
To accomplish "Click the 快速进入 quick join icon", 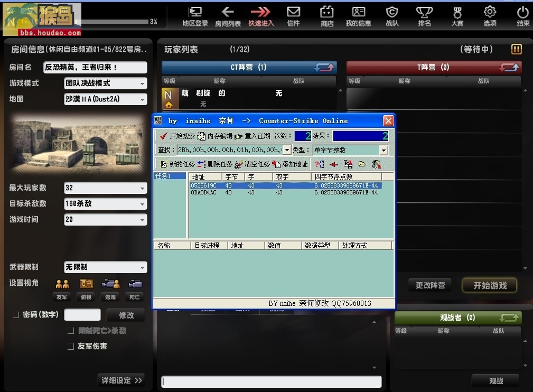I will 261,16.
